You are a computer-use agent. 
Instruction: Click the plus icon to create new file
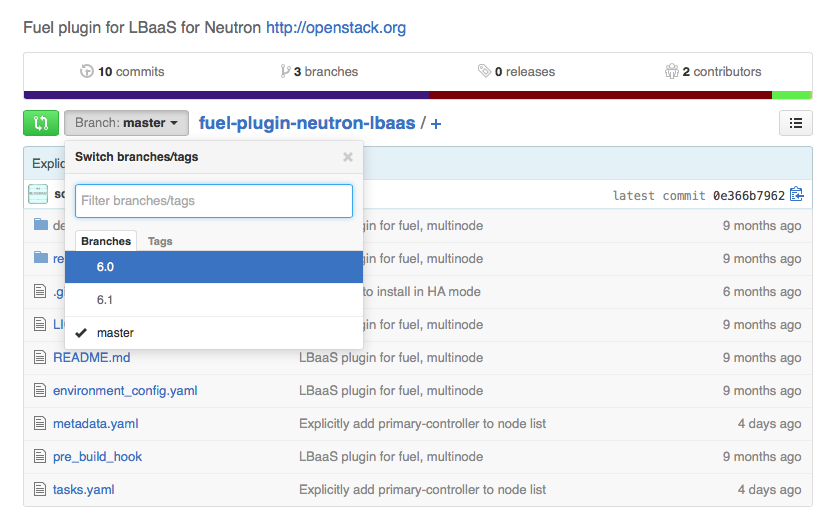pos(436,124)
